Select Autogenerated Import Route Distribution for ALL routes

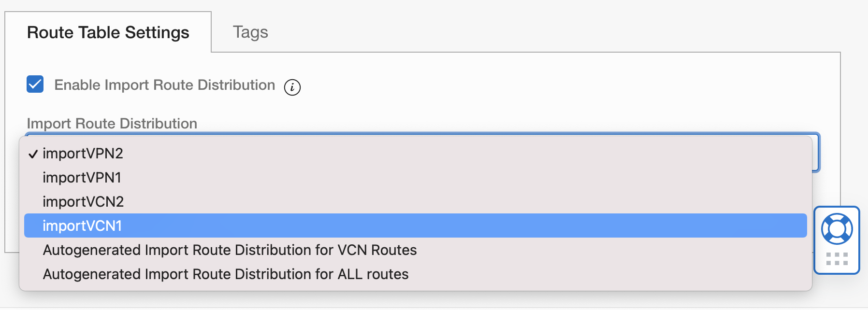click(226, 274)
